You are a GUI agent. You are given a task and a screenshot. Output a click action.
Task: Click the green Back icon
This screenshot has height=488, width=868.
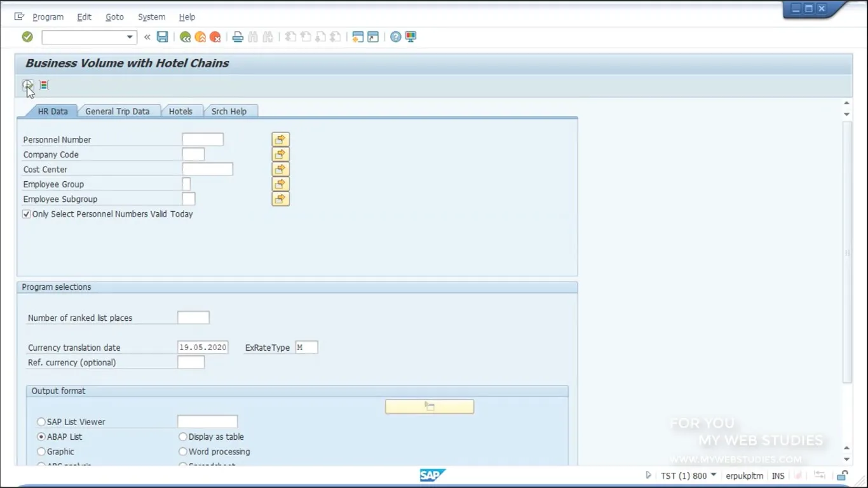pos(185,37)
